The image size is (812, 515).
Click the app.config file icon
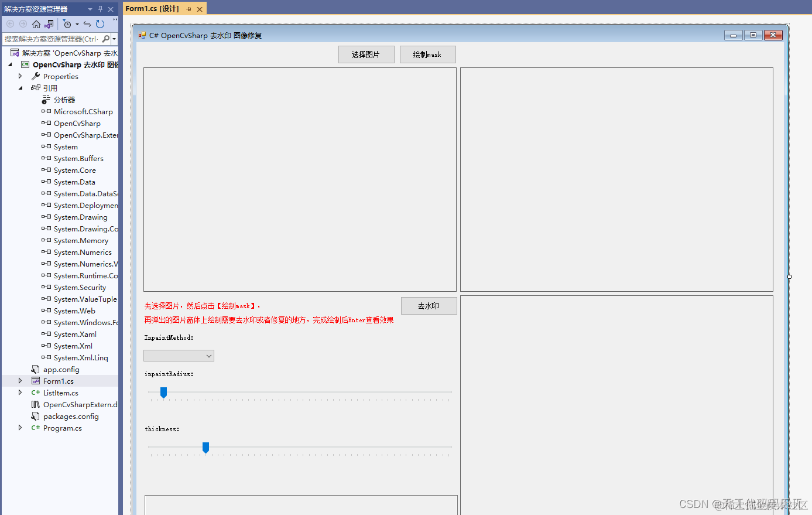(36, 369)
